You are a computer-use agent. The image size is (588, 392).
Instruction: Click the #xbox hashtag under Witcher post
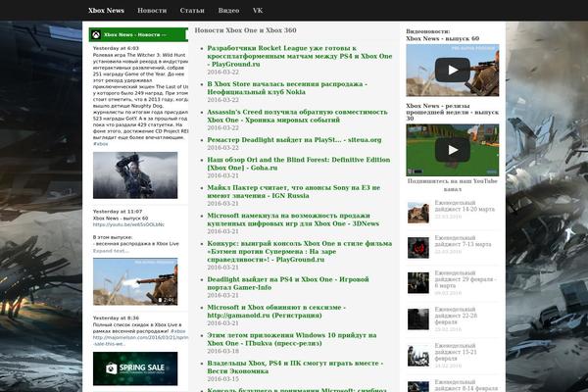[101, 144]
